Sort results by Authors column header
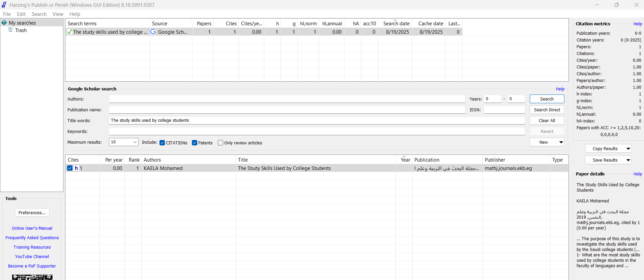 [189, 160]
